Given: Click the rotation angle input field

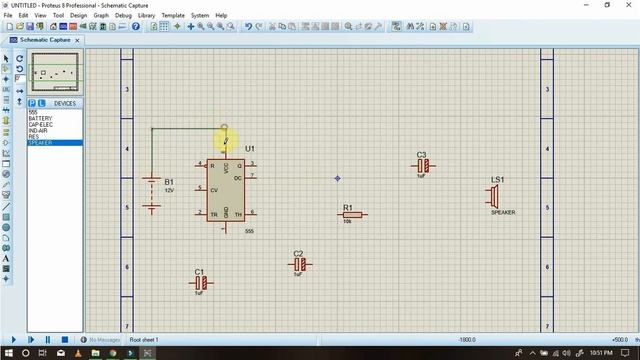Looking at the screenshot, I should coord(20,79).
